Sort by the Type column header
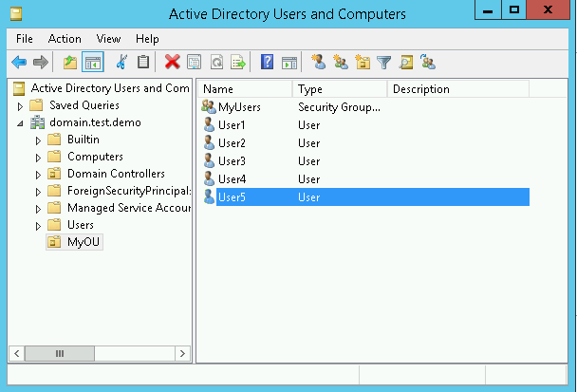Screen dimensions: 577x392 pyautogui.click(x=340, y=89)
